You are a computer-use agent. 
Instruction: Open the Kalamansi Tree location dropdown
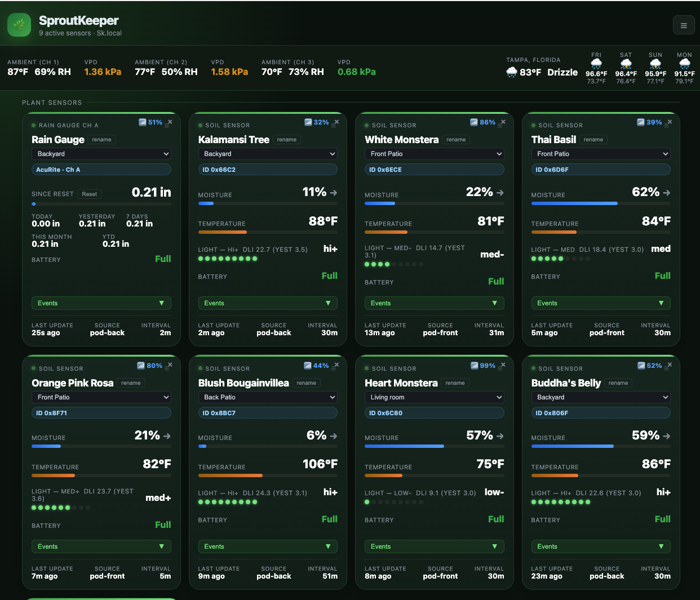click(268, 154)
